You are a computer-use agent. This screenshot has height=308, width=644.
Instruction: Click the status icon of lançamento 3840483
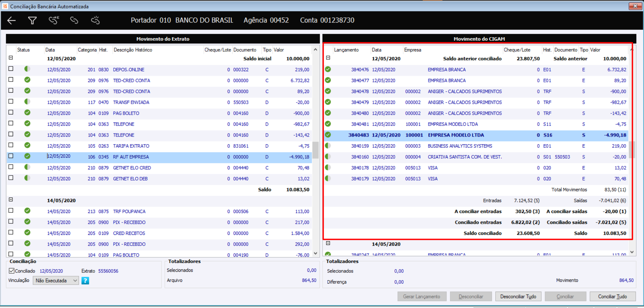tap(328, 135)
